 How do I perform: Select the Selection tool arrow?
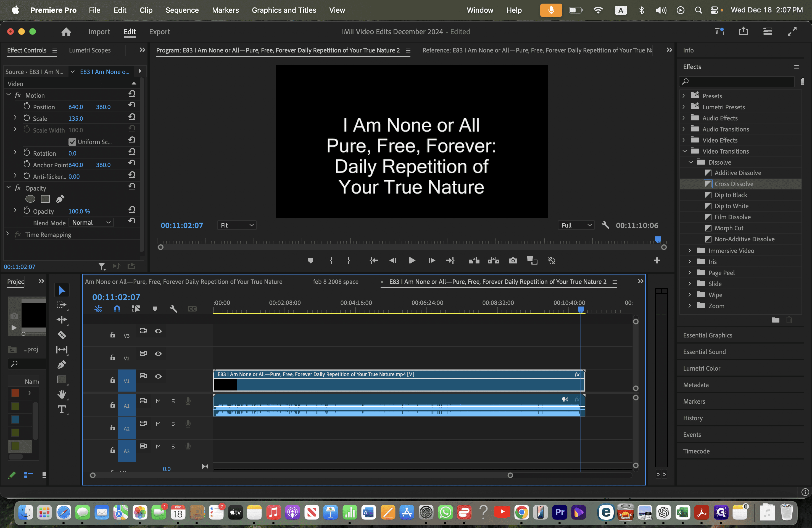[62, 290]
